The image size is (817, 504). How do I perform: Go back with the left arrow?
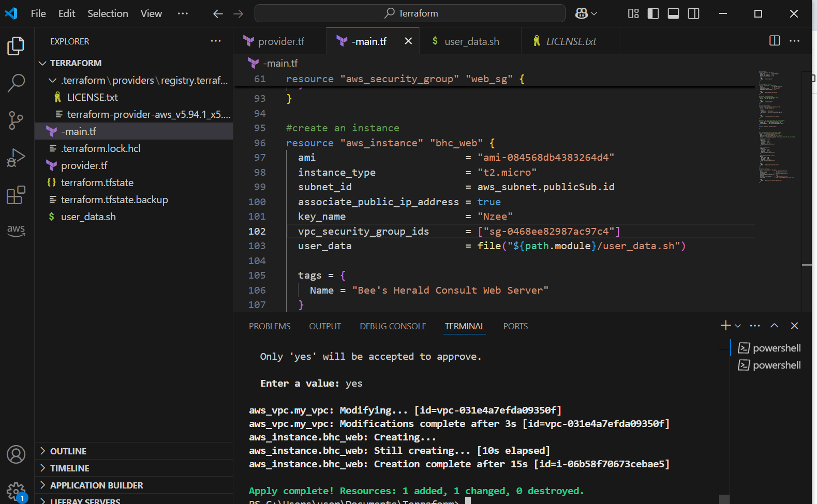[218, 14]
